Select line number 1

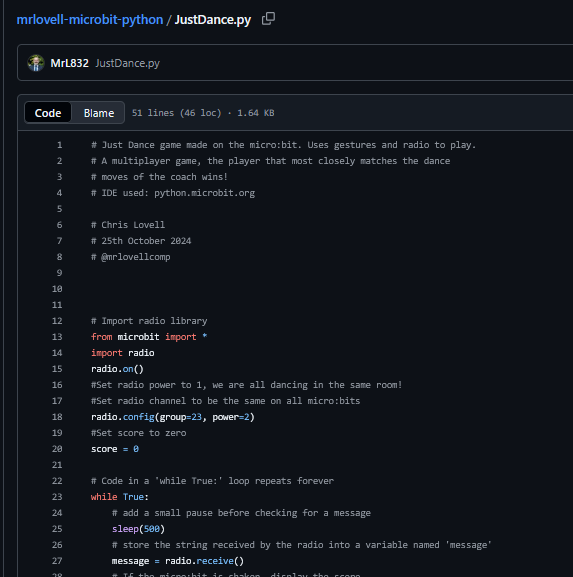click(59, 145)
